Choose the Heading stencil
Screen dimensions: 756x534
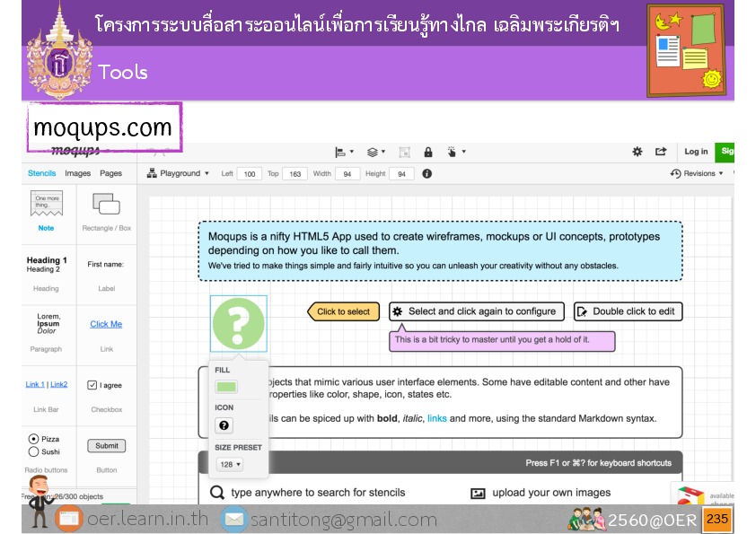coord(47,273)
